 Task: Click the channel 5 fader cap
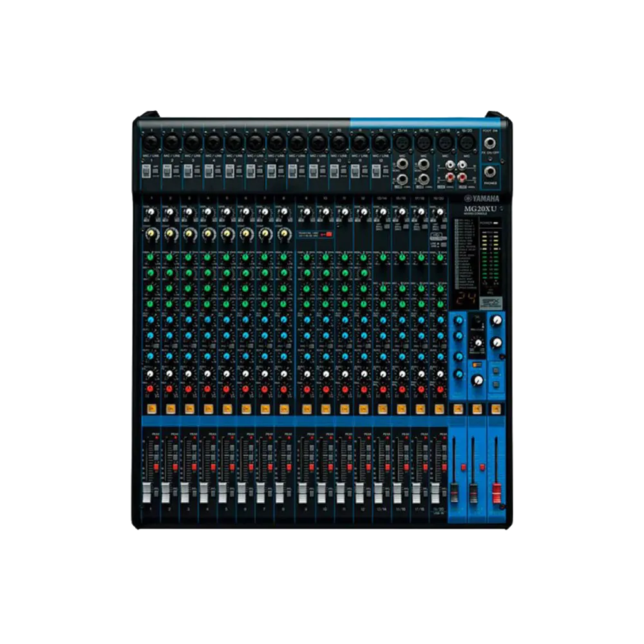(x=223, y=493)
